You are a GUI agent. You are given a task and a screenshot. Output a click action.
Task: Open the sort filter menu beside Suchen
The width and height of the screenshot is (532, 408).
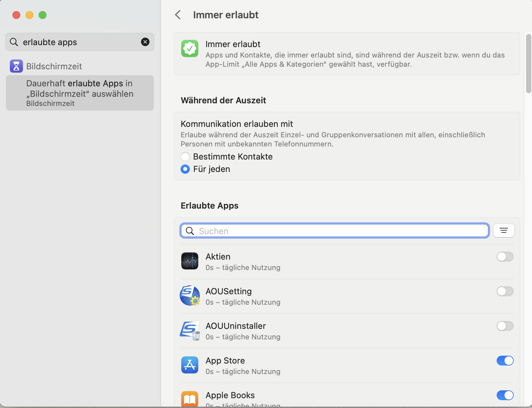click(504, 231)
